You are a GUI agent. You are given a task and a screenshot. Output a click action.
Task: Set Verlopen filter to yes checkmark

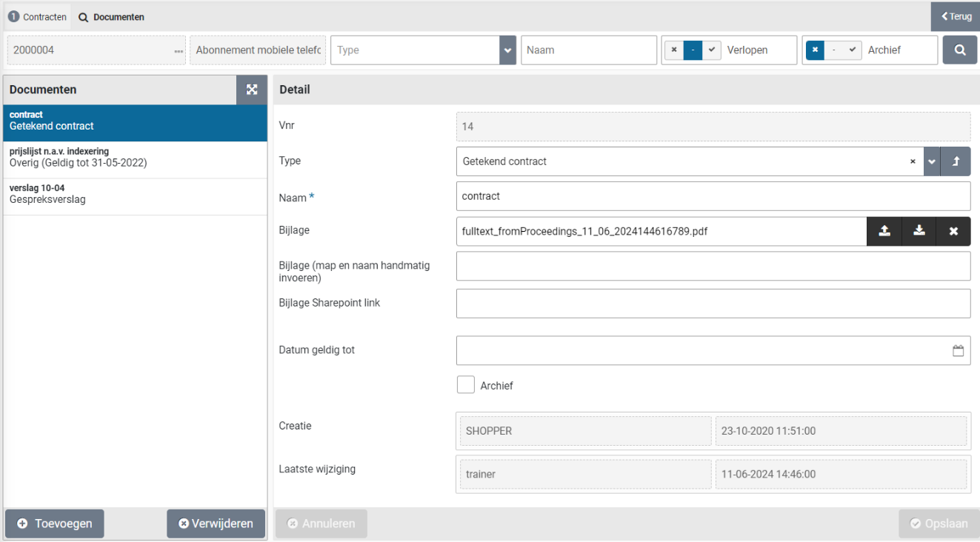(x=711, y=50)
